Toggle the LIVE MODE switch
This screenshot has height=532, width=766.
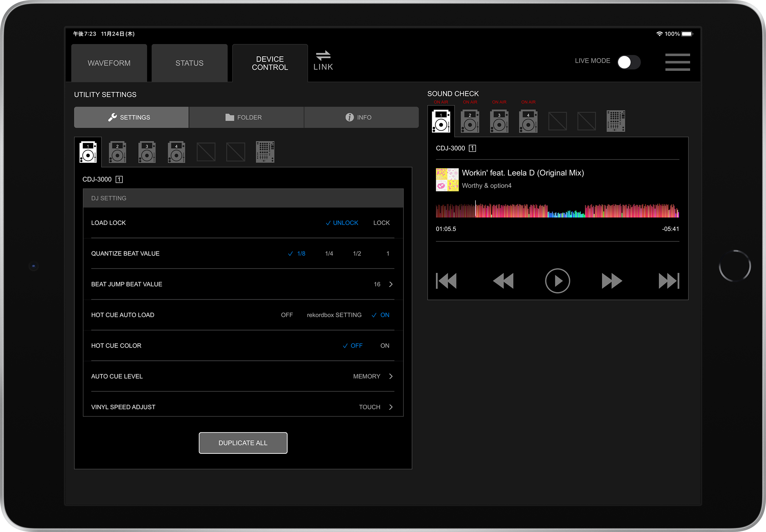coord(629,62)
